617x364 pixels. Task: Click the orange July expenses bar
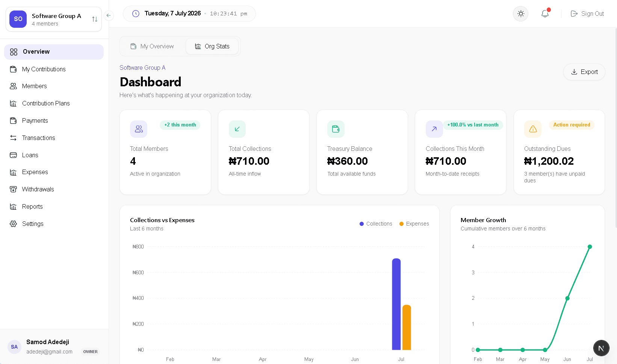click(x=407, y=327)
